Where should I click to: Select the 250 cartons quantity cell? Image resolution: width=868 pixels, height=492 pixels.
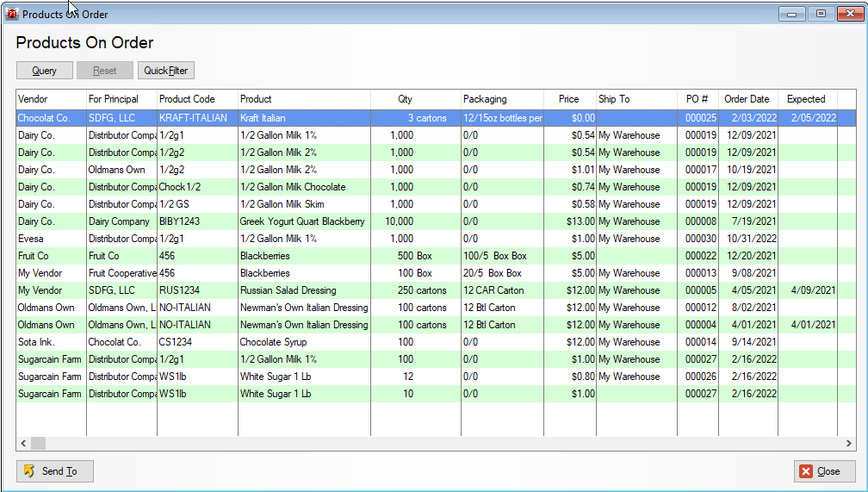click(x=416, y=290)
